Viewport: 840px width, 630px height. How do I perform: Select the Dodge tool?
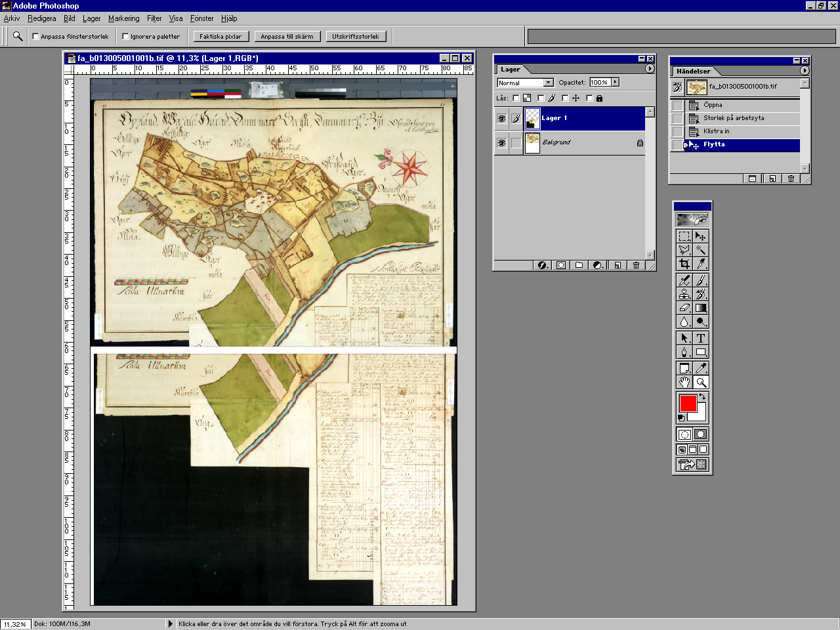pyautogui.click(x=701, y=322)
